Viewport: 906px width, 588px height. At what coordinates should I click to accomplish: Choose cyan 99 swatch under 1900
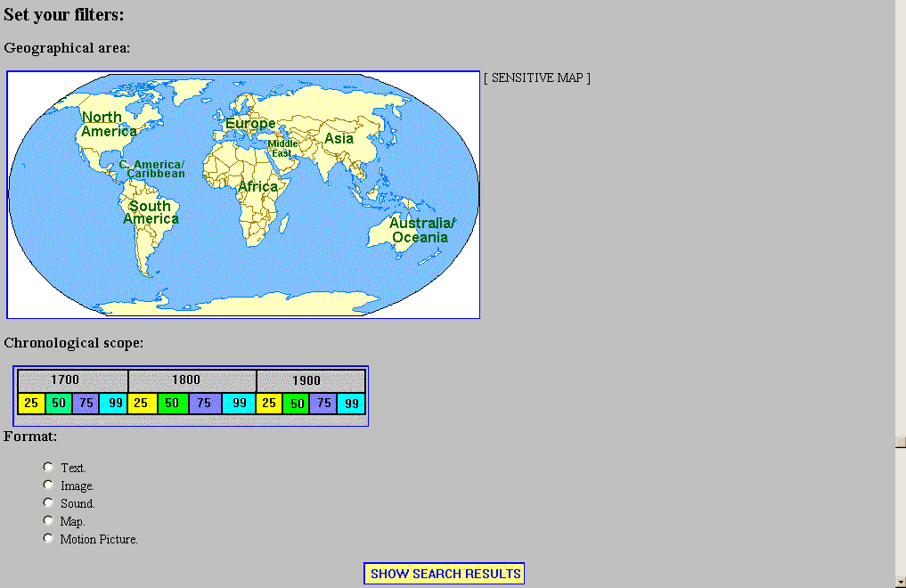point(352,404)
